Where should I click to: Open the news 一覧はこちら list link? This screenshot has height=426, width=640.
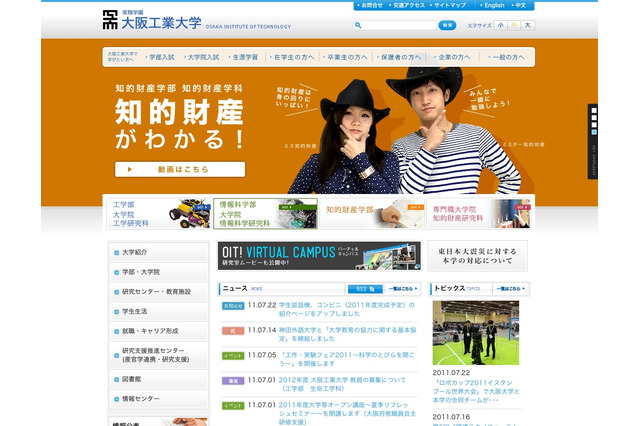point(403,289)
